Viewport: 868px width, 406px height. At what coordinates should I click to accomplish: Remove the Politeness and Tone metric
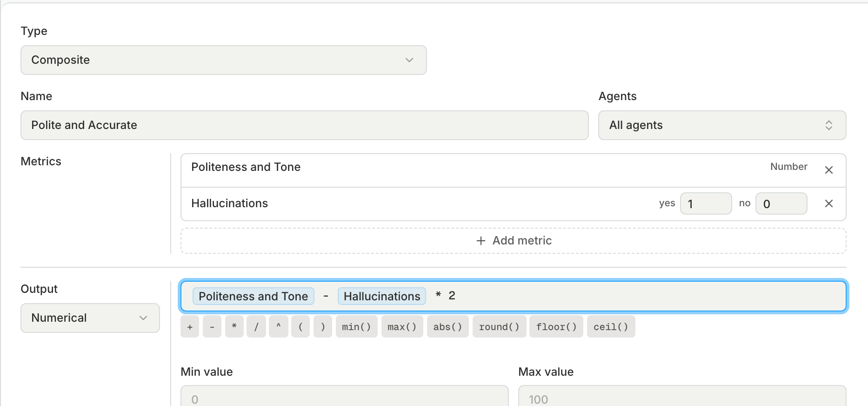click(x=828, y=170)
